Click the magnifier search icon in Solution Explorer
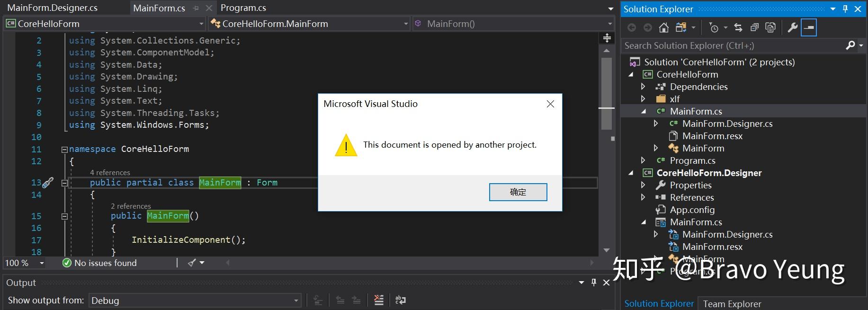This screenshot has width=868, height=310. pos(850,45)
